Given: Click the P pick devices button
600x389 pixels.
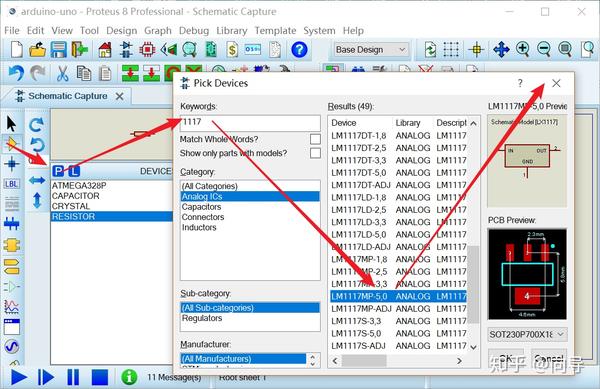Looking at the screenshot, I should pos(58,171).
